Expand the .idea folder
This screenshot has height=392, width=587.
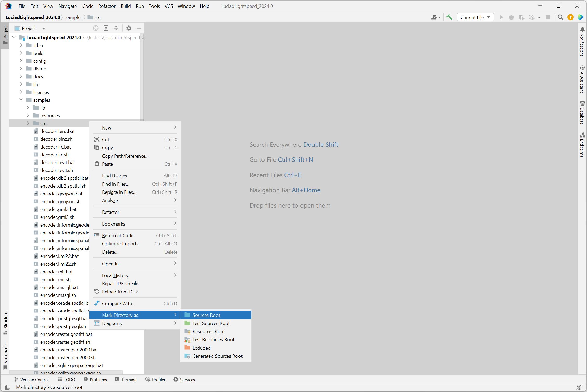pyautogui.click(x=21, y=45)
